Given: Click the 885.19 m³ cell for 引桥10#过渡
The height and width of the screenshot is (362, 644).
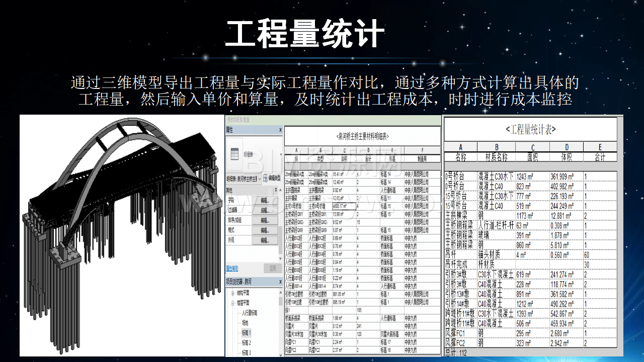Looking at the screenshot, I should click(x=344, y=302).
